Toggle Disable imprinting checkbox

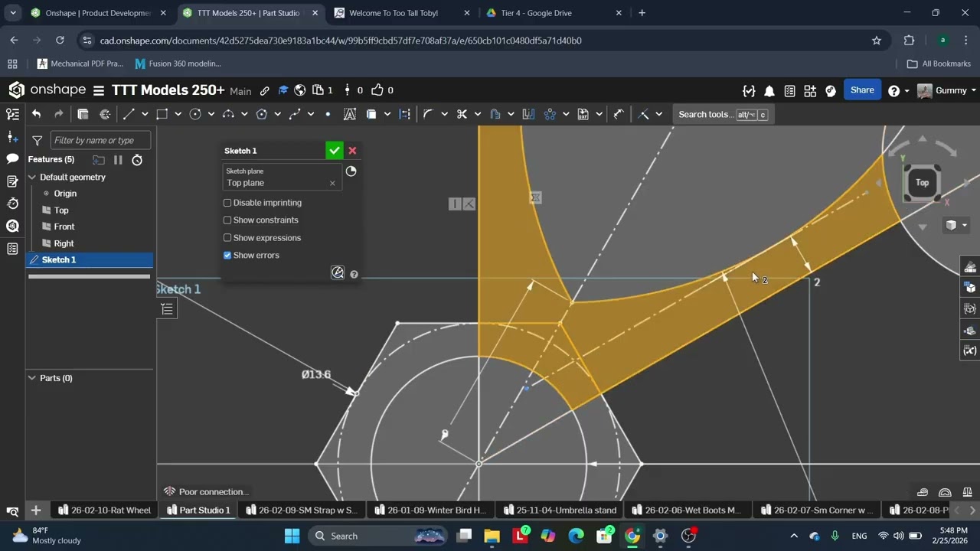point(227,203)
